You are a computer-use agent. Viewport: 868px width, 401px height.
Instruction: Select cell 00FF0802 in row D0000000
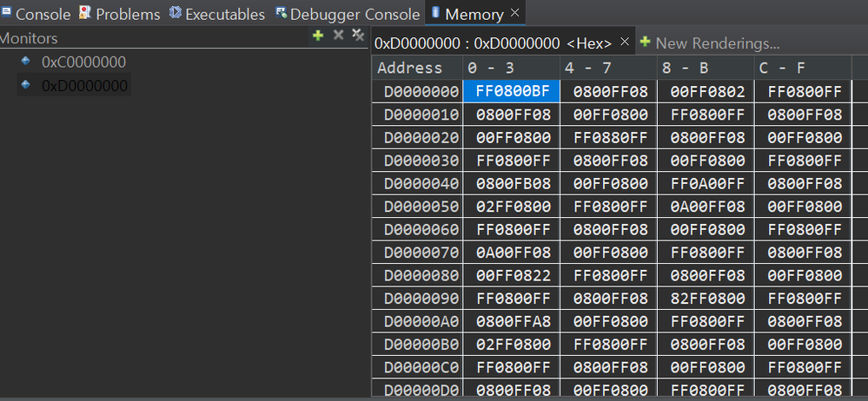(x=706, y=91)
